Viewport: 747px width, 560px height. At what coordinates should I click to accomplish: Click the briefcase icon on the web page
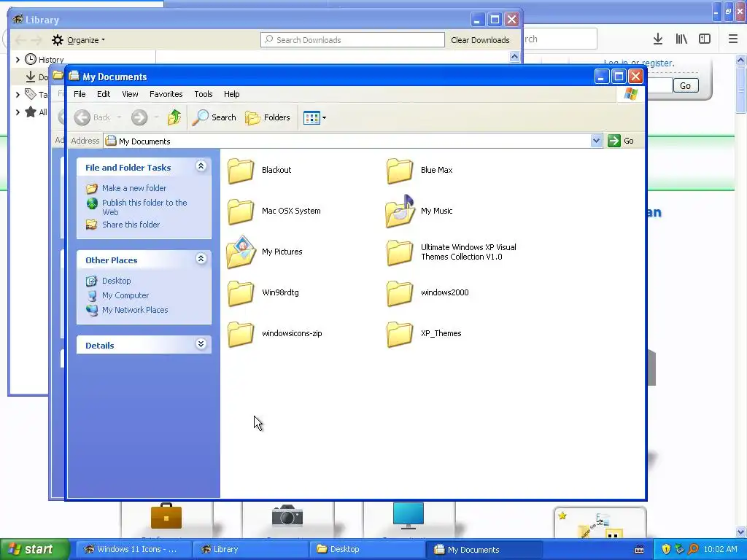[x=166, y=517]
